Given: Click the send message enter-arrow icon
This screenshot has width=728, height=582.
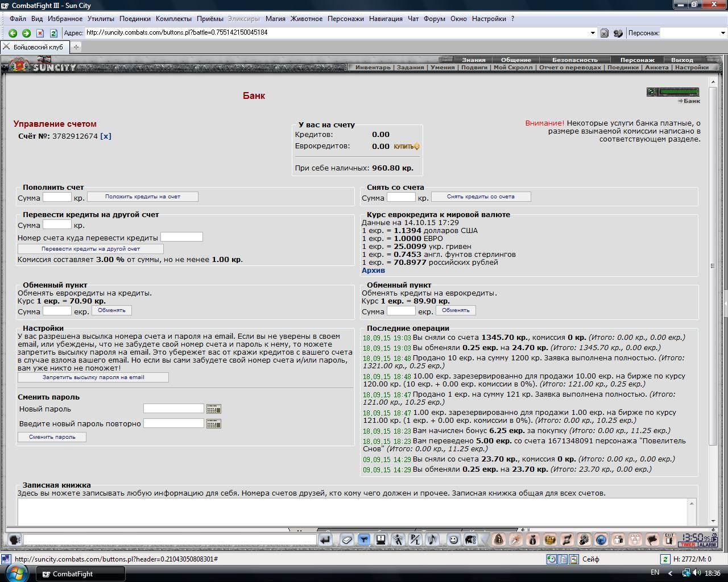Looking at the screenshot, I should coord(325,539).
